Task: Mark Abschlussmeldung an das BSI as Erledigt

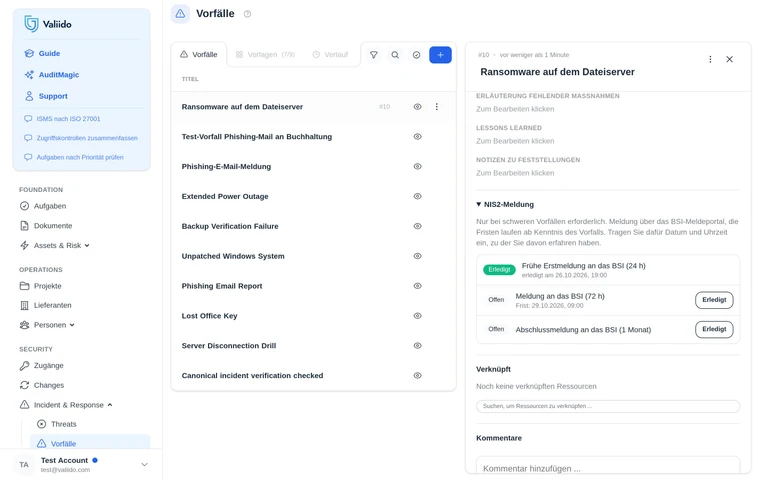Action: tap(714, 329)
